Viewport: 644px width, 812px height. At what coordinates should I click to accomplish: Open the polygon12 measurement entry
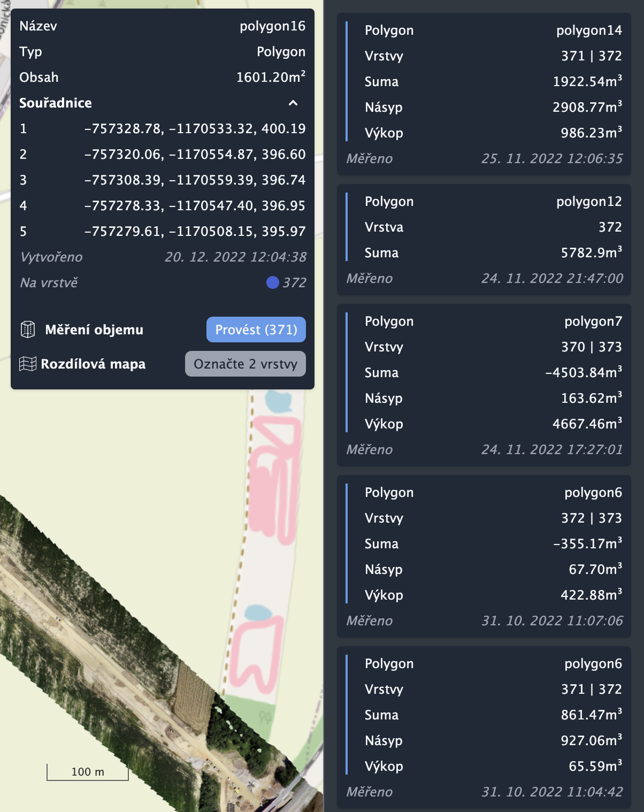click(484, 240)
